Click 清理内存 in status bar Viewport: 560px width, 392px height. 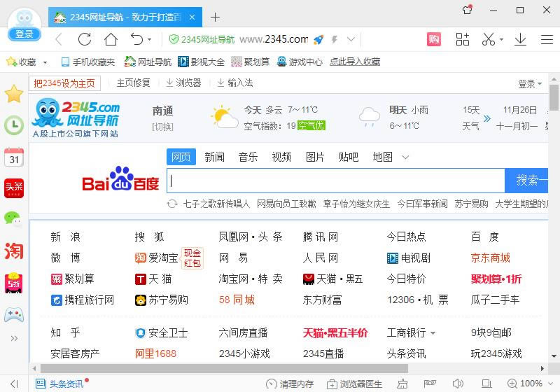point(290,384)
